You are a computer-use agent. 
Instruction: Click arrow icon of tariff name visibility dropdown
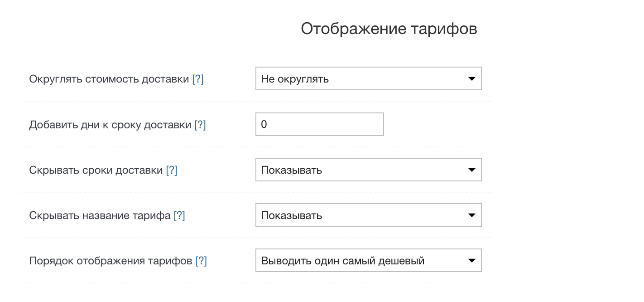coord(471,215)
